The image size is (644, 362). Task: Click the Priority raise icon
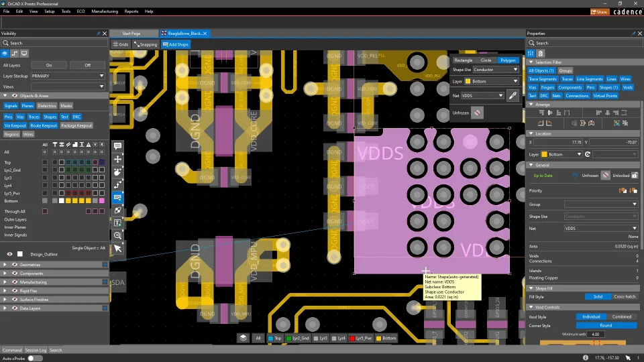pyautogui.click(x=623, y=190)
